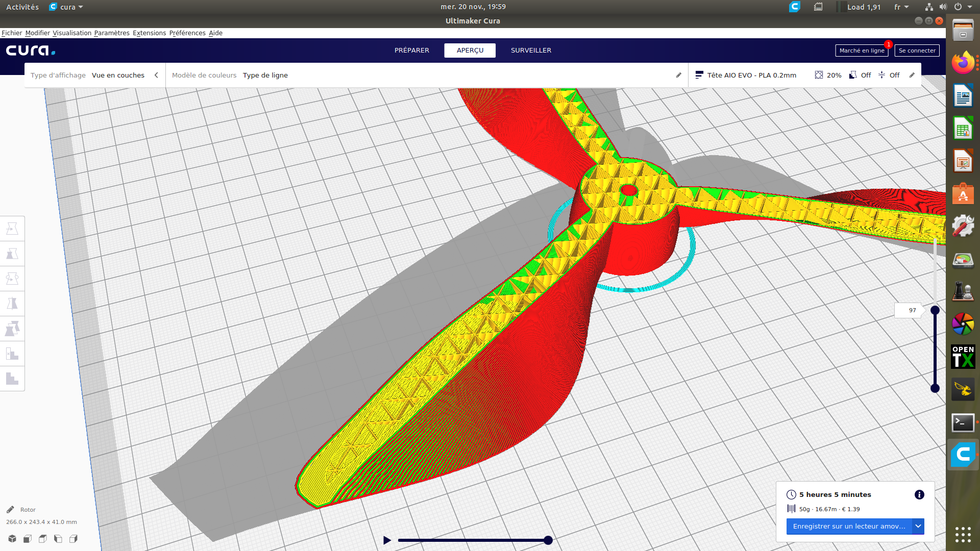
Task: Select the Mirror tool in left toolbar
Action: 12,304
